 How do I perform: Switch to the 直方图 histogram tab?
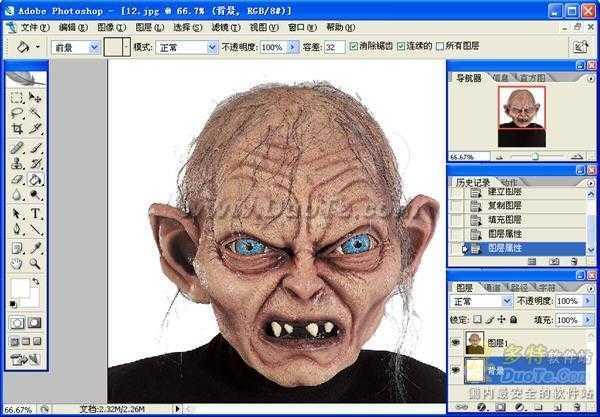530,77
